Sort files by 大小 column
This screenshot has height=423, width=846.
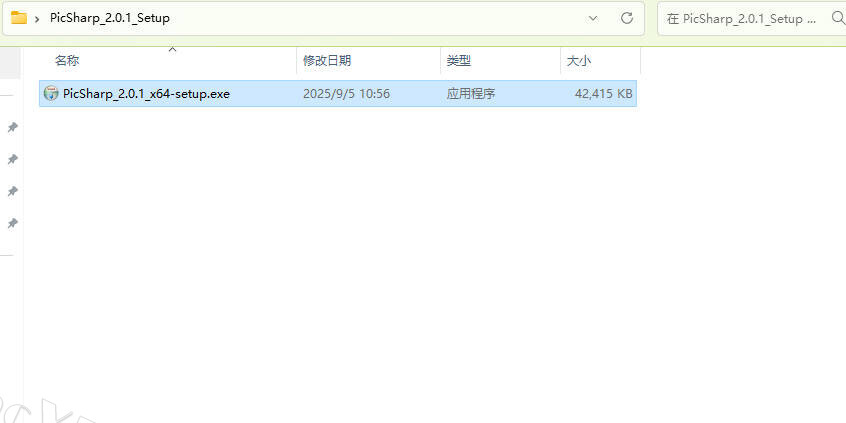click(x=578, y=61)
